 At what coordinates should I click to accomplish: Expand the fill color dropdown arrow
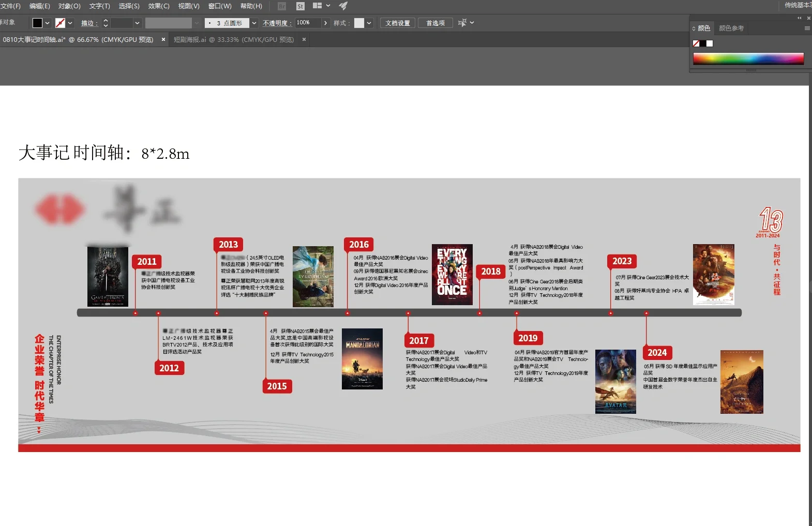pyautogui.click(x=47, y=23)
